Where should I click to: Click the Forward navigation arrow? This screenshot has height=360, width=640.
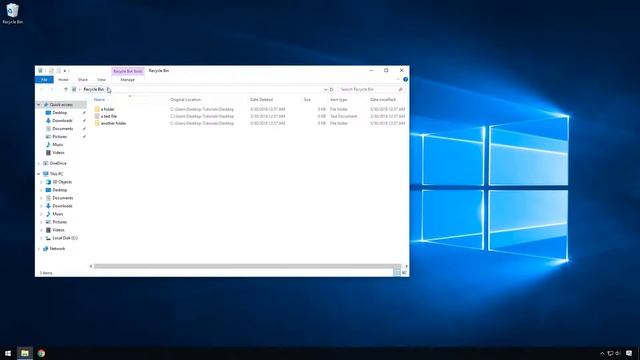52,89
